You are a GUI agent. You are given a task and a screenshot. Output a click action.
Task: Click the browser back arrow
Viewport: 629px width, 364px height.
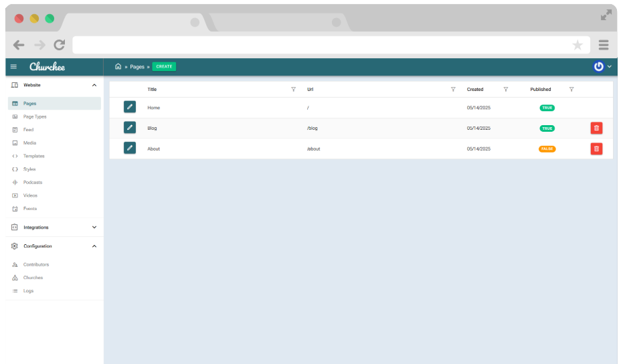coord(19,45)
